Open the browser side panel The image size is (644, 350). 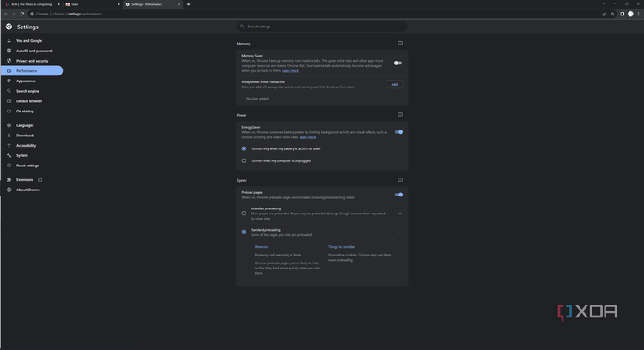click(623, 14)
